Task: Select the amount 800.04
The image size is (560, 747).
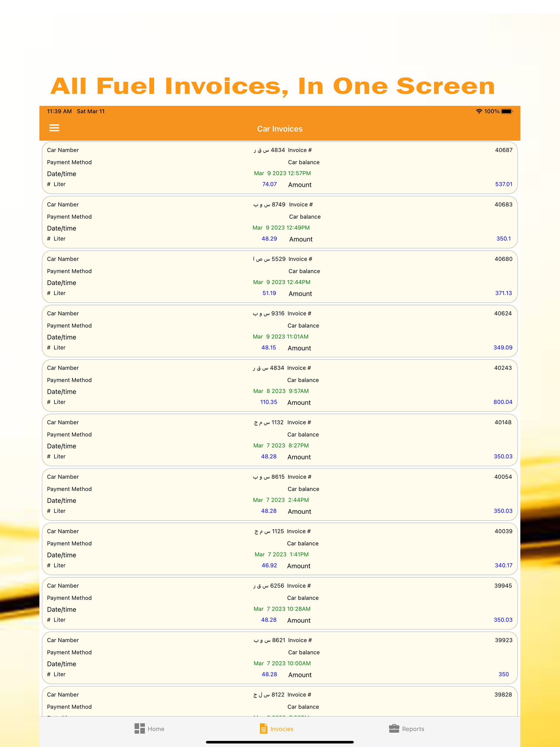Action: [x=503, y=402]
